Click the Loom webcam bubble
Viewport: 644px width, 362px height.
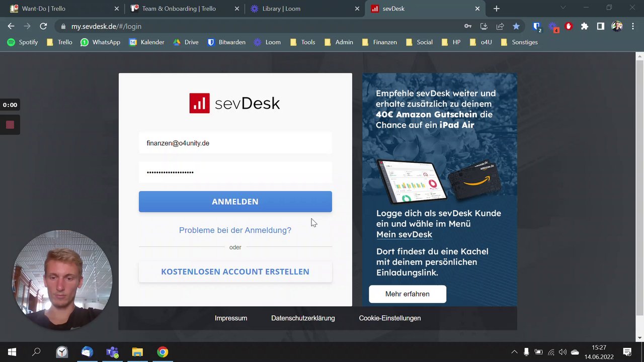62,280
